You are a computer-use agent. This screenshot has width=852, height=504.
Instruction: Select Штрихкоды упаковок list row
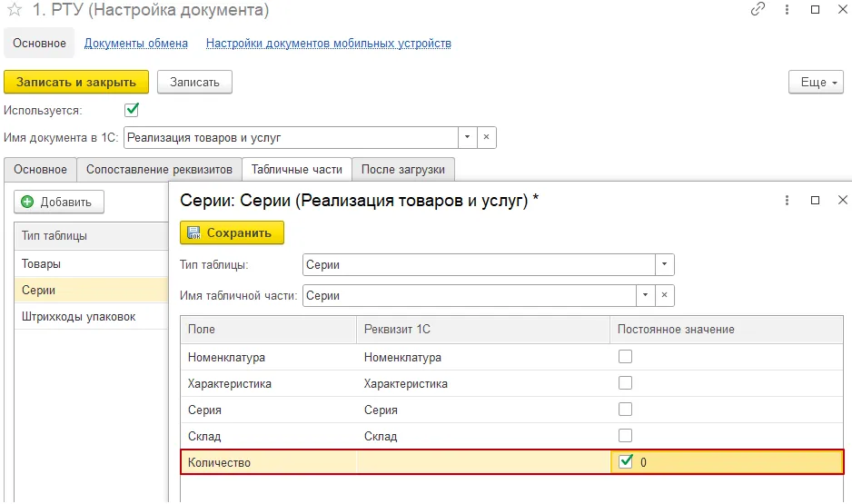[x=91, y=317]
